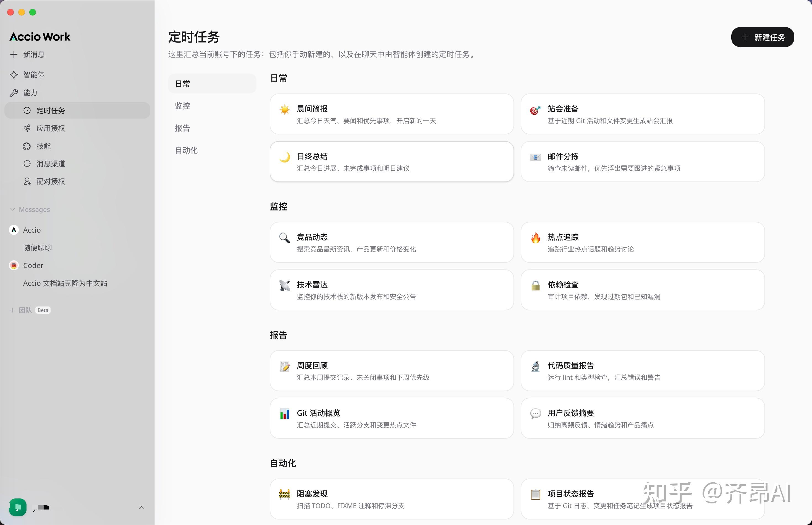This screenshot has width=812, height=525.
Task: Click the puzzle icon for 技能
Action: (27, 146)
